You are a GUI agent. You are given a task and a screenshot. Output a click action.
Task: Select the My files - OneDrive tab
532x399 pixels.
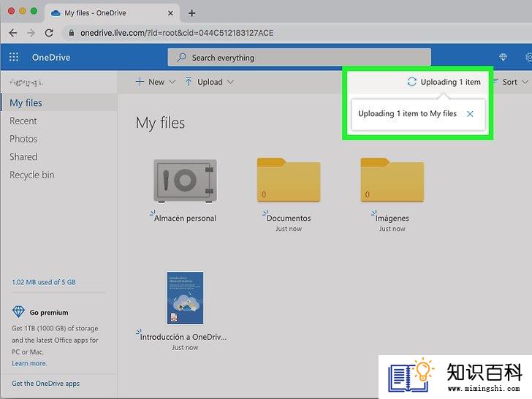point(112,13)
